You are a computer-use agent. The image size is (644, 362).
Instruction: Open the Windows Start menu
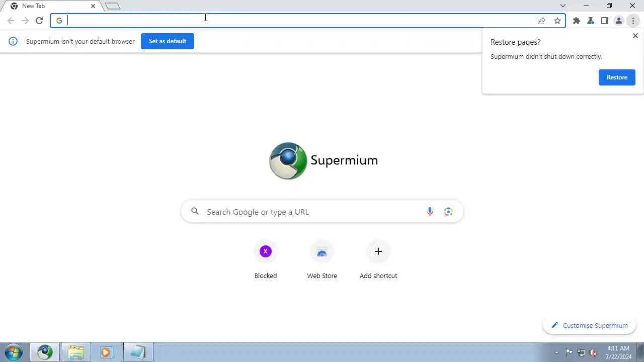(x=14, y=352)
